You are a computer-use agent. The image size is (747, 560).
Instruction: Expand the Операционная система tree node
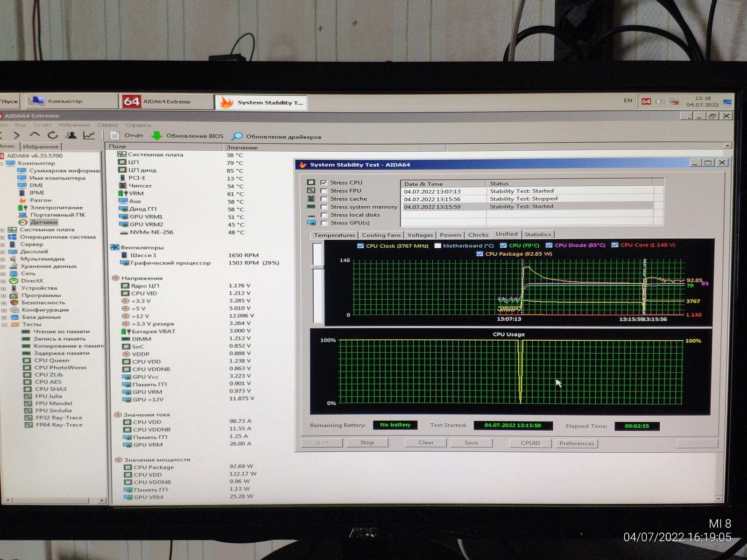click(x=2, y=238)
